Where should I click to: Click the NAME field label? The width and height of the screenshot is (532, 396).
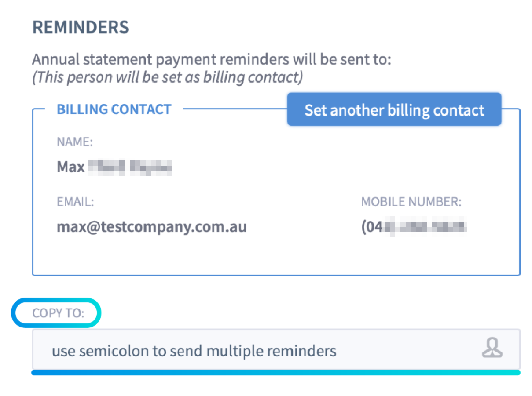coord(74,142)
